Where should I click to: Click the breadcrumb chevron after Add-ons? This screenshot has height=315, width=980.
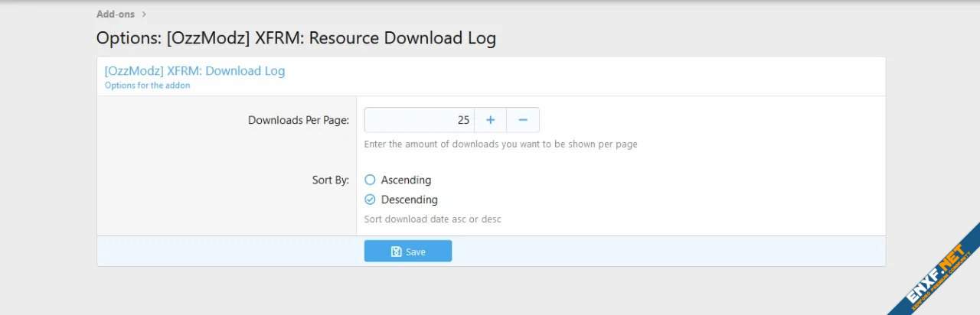click(x=144, y=14)
